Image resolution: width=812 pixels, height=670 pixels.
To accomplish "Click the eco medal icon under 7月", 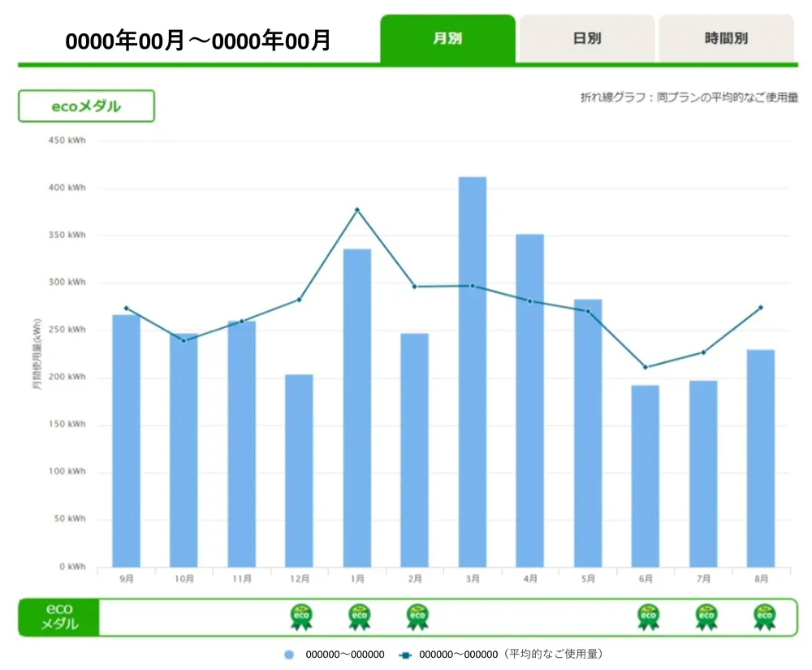I will pyautogui.click(x=705, y=617).
